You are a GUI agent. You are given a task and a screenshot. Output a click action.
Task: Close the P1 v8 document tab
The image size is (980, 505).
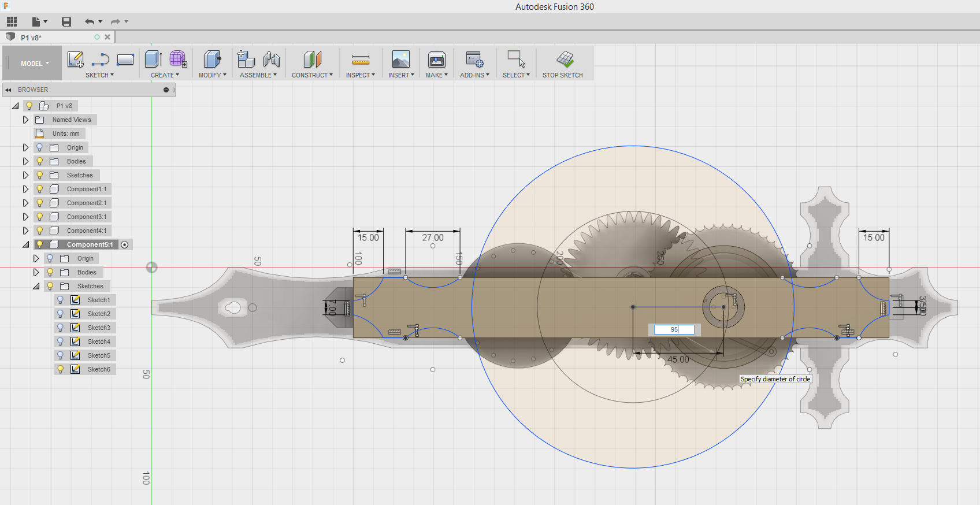click(107, 37)
